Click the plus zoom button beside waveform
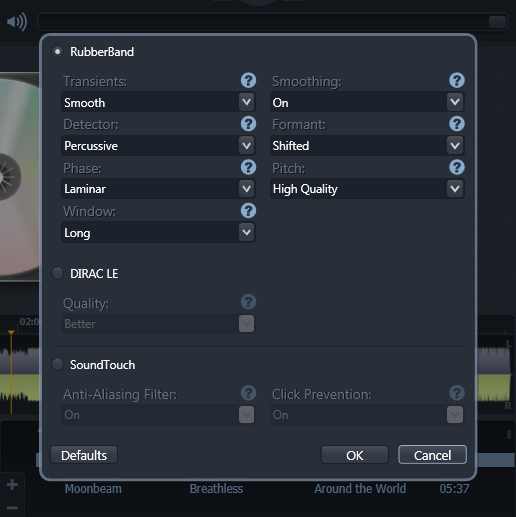 click(12, 484)
